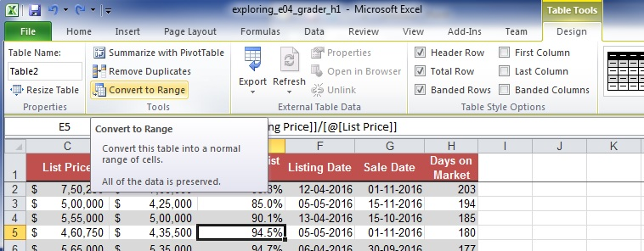Select column G header
The image size is (644, 251).
coord(390,146)
